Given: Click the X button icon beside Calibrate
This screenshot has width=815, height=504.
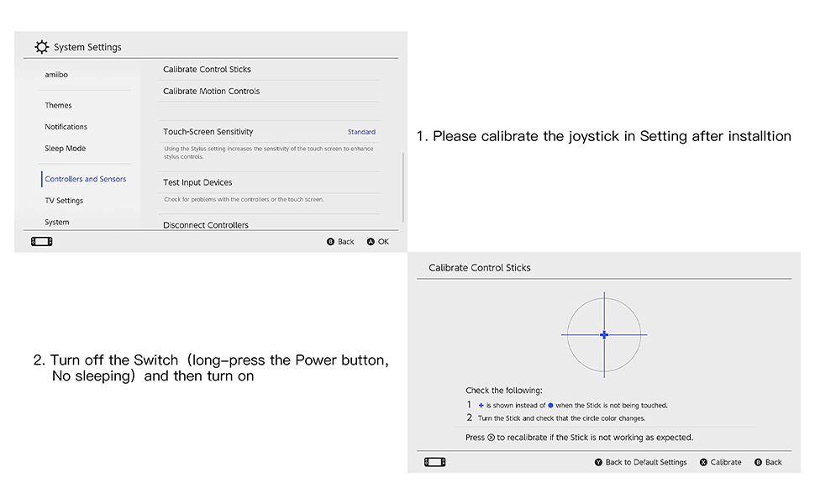Looking at the screenshot, I should [703, 463].
